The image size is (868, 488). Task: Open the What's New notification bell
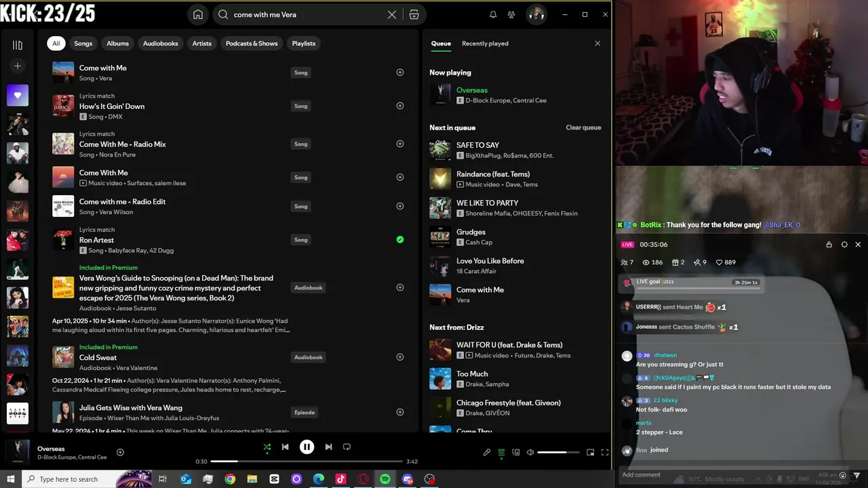pos(493,14)
